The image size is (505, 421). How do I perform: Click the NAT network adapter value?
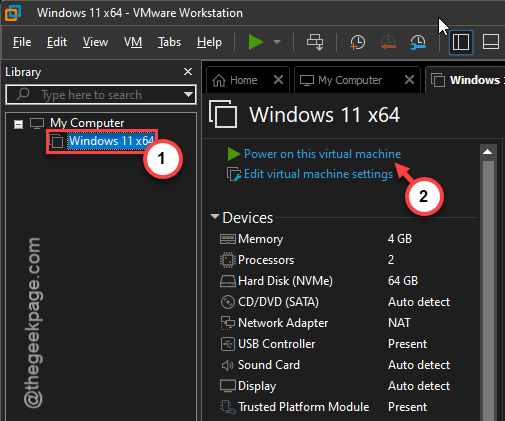[x=399, y=323]
